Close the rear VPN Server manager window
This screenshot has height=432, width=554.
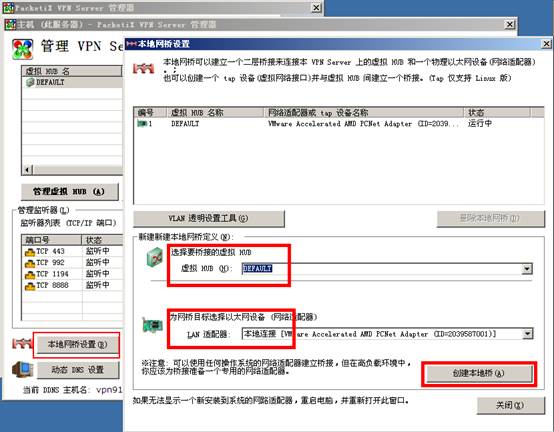(317, 8)
